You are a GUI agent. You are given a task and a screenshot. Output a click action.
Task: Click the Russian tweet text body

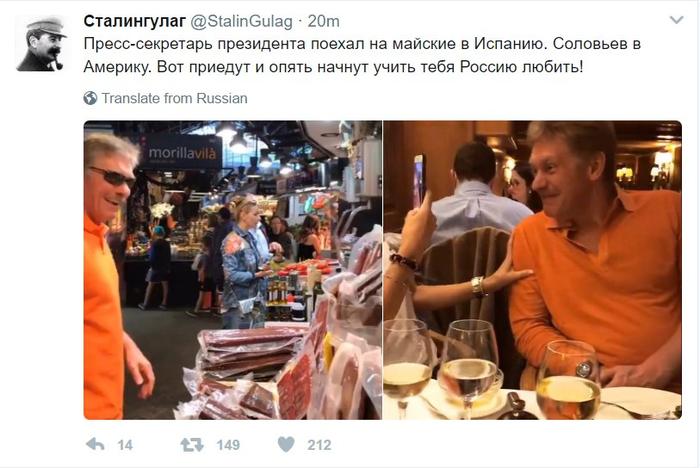362,55
